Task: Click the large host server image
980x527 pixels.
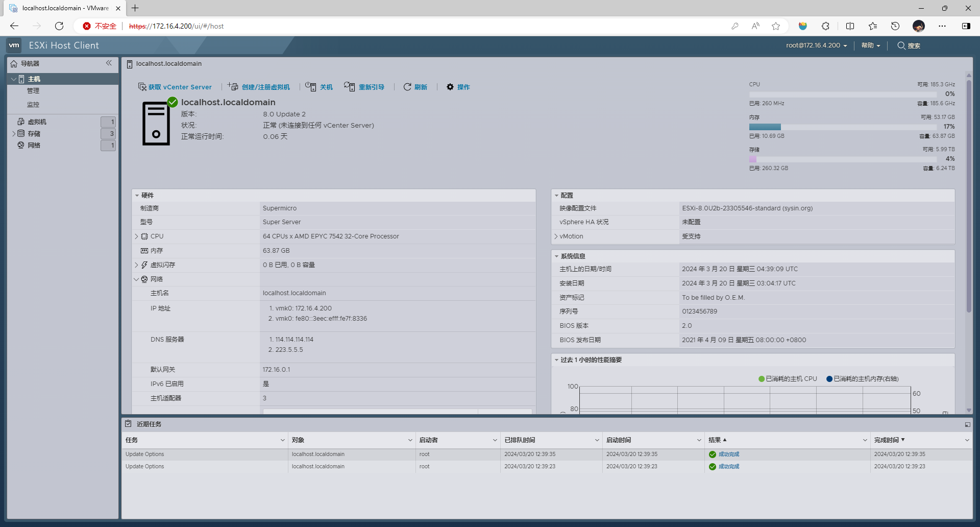Action: click(156, 124)
